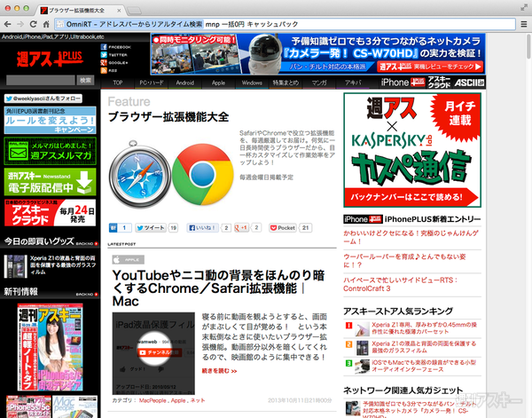
Task: Open Xperia Z1 ガラスフィルム sidebar item
Action: point(51,265)
